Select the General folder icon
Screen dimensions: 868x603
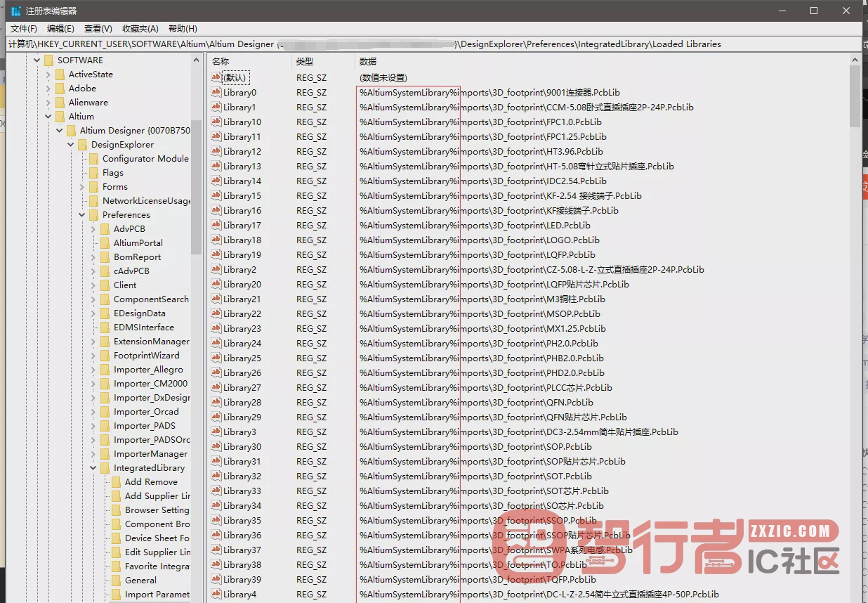pos(117,581)
